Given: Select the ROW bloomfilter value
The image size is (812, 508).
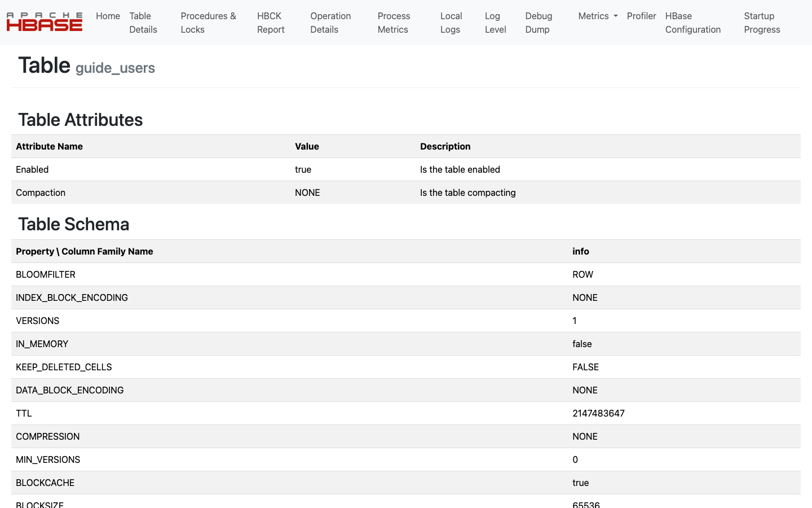Looking at the screenshot, I should (582, 274).
